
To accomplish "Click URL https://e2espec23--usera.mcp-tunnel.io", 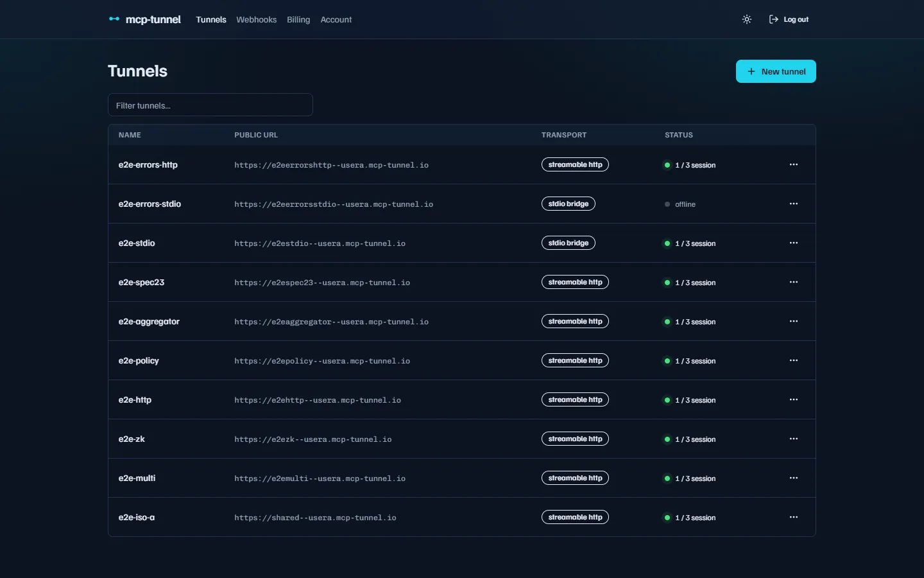I will 322,283.
